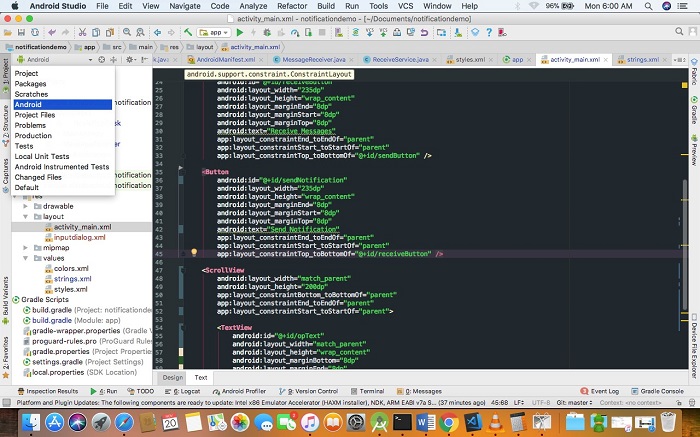Viewport: 700px width, 437px height.
Task: Click the yellow lightbulb intention icon in gutter
Action: [x=196, y=254]
